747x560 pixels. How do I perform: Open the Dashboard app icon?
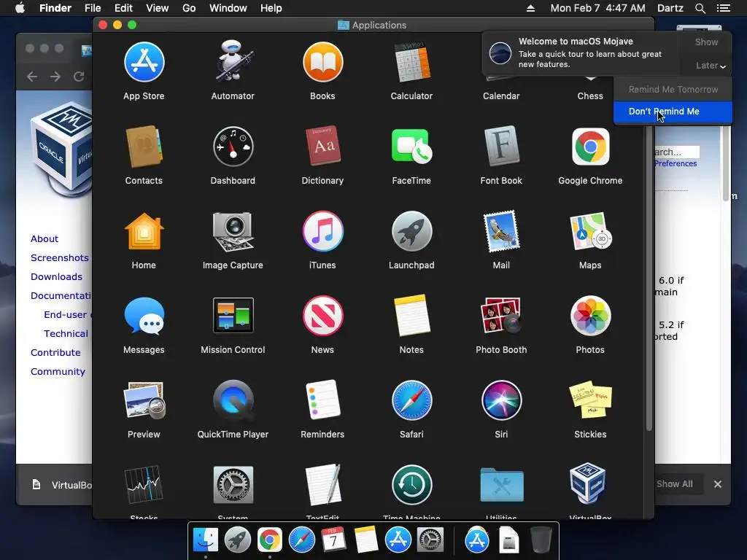pyautogui.click(x=233, y=147)
